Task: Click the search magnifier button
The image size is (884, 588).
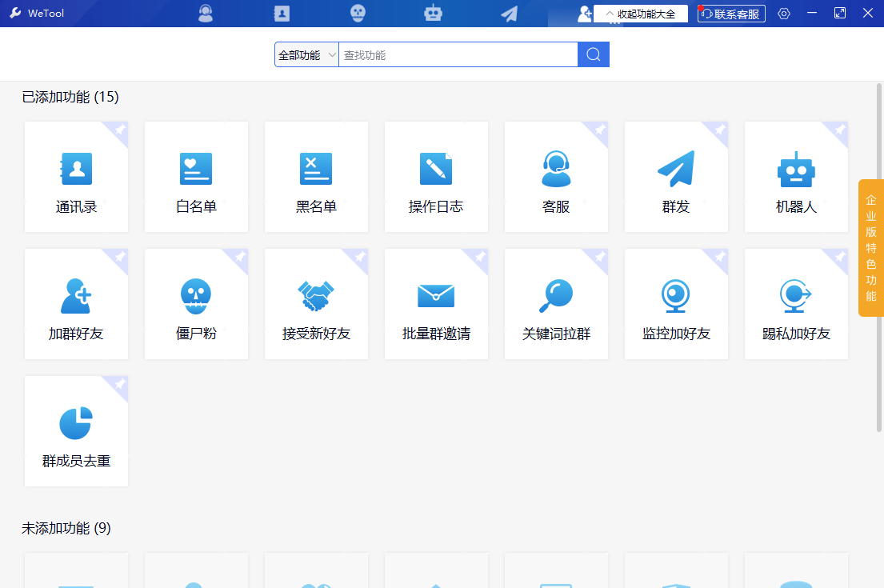Action: [593, 54]
